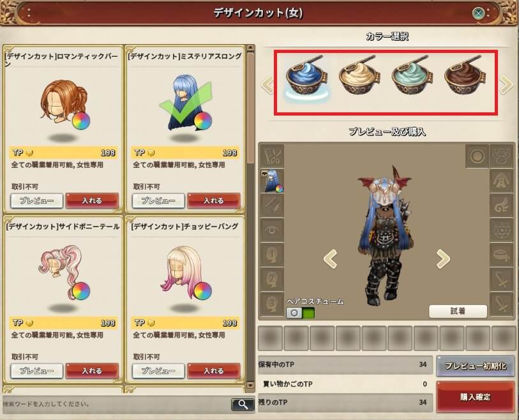This screenshot has width=519, height=420.
Task: Confirm purchase with 購入確定 button
Action: (x=476, y=397)
